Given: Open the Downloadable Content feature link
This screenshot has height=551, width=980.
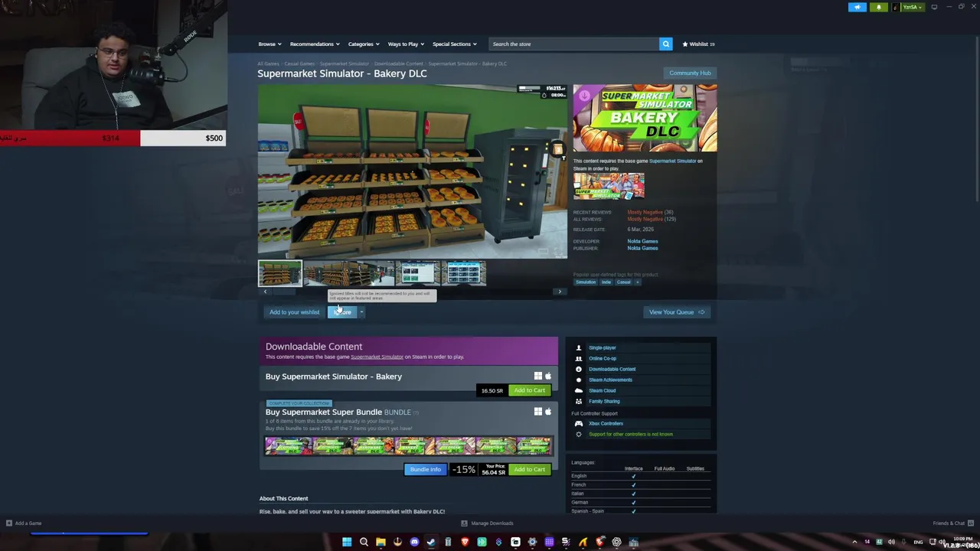Looking at the screenshot, I should (x=612, y=369).
